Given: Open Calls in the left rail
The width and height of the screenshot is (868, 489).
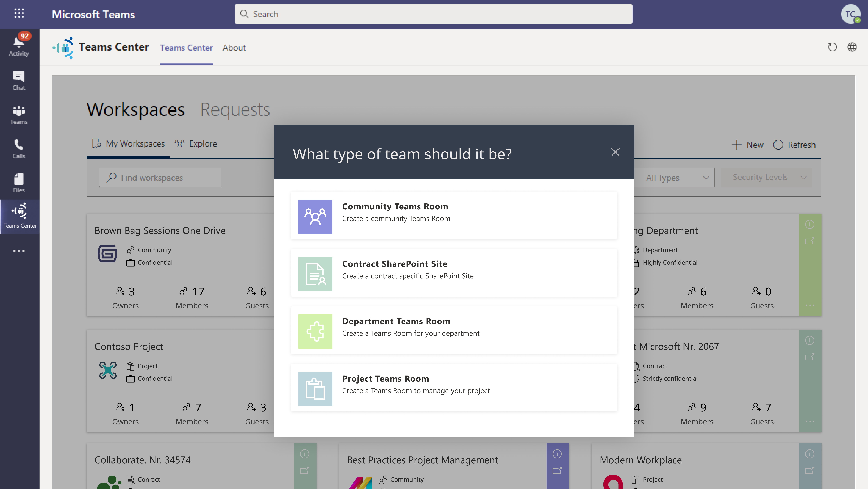Looking at the screenshot, I should pyautogui.click(x=19, y=149).
